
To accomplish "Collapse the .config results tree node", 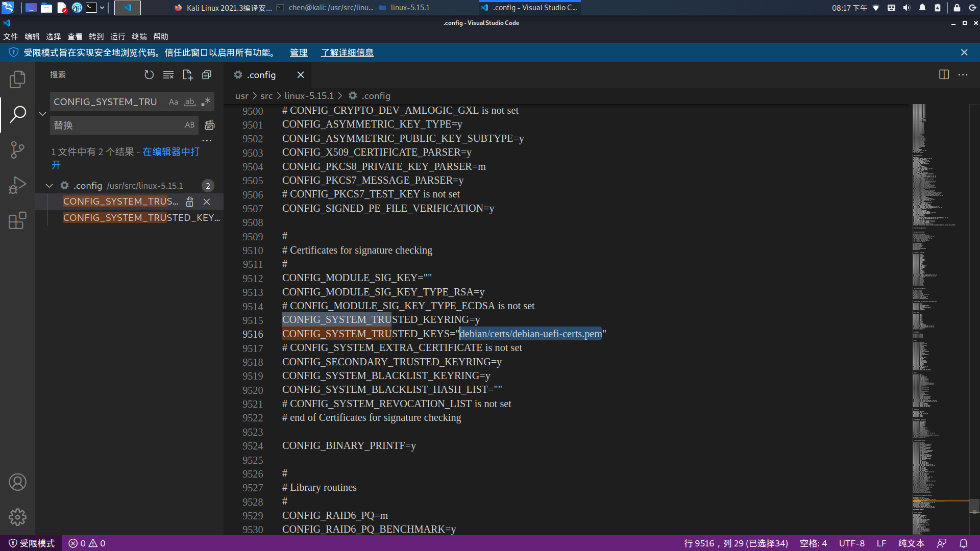I will tap(50, 186).
